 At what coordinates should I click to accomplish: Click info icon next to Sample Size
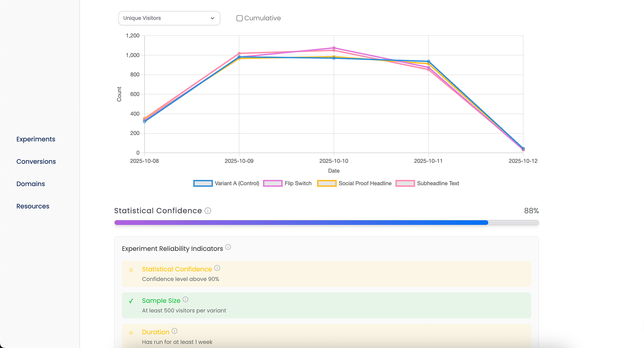pos(185,300)
